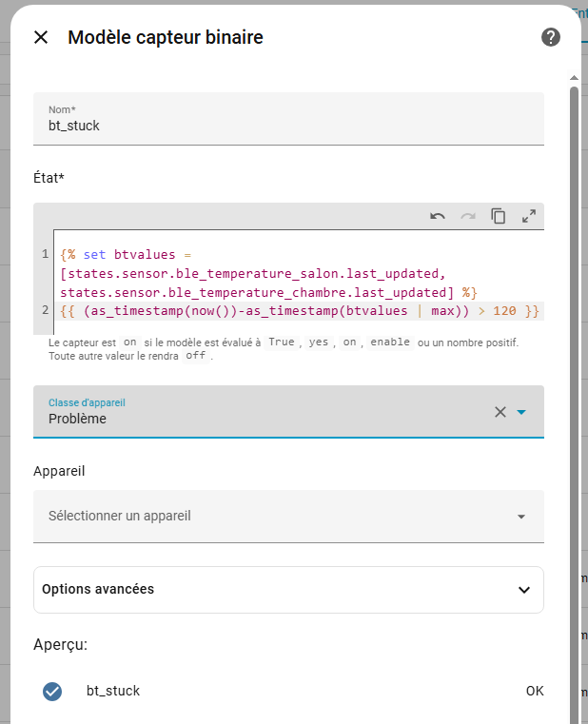Open the Classe d'appareil dropdown arrow
The width and height of the screenshot is (588, 724).
tap(521, 412)
